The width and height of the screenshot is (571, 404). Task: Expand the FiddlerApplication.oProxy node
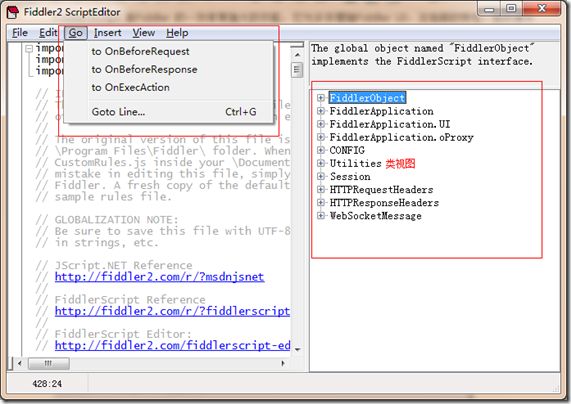pyautogui.click(x=321, y=137)
